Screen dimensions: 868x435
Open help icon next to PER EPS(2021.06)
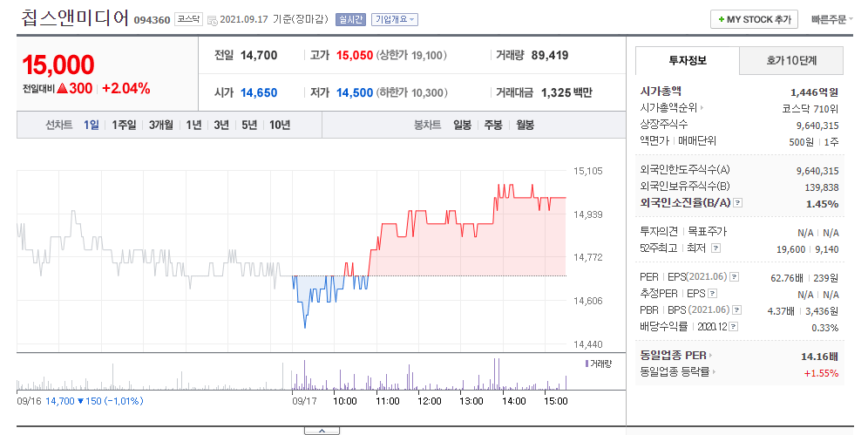[x=734, y=276]
